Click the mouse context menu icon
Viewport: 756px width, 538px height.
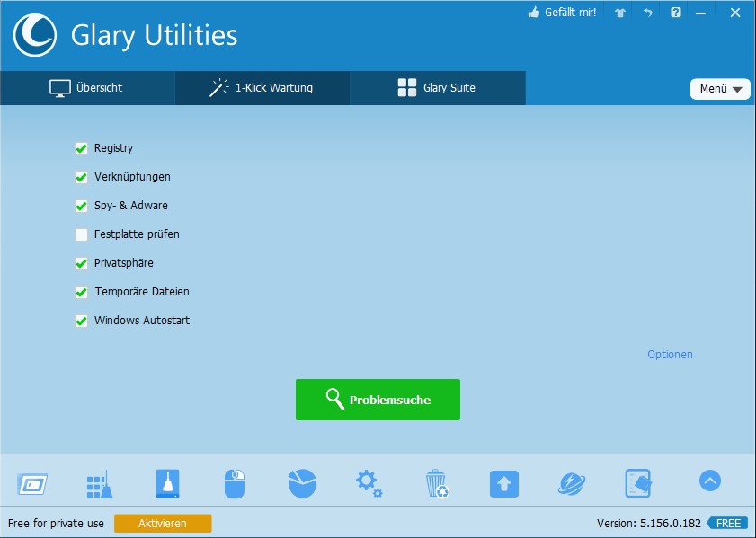click(234, 484)
